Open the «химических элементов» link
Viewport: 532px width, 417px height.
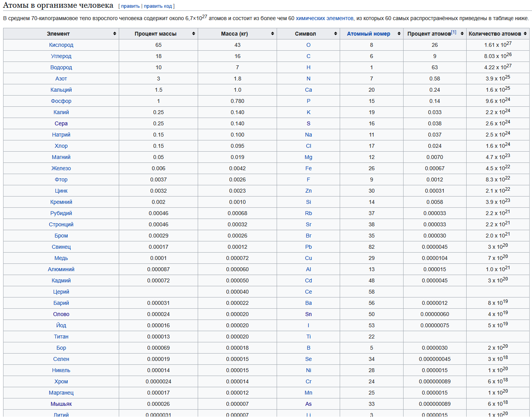(x=324, y=18)
